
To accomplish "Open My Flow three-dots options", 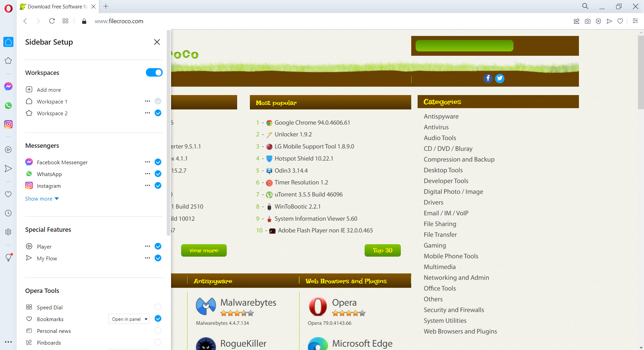I will coord(148,258).
